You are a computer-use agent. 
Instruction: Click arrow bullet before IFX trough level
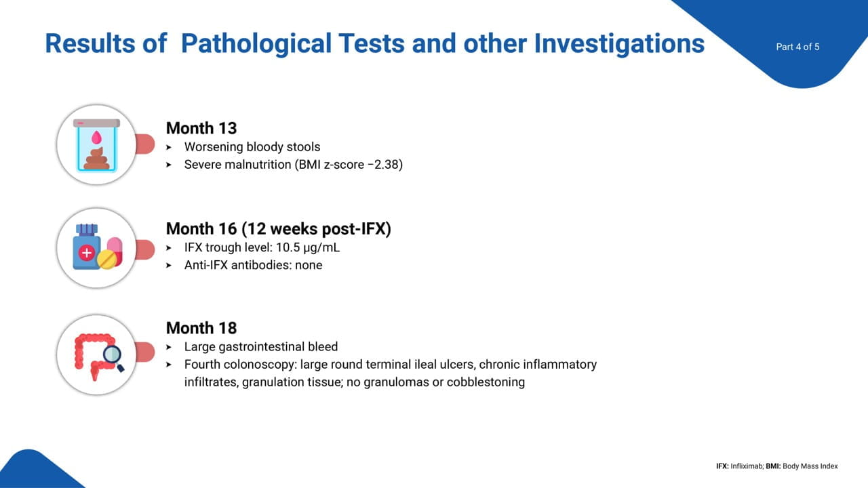coord(170,248)
